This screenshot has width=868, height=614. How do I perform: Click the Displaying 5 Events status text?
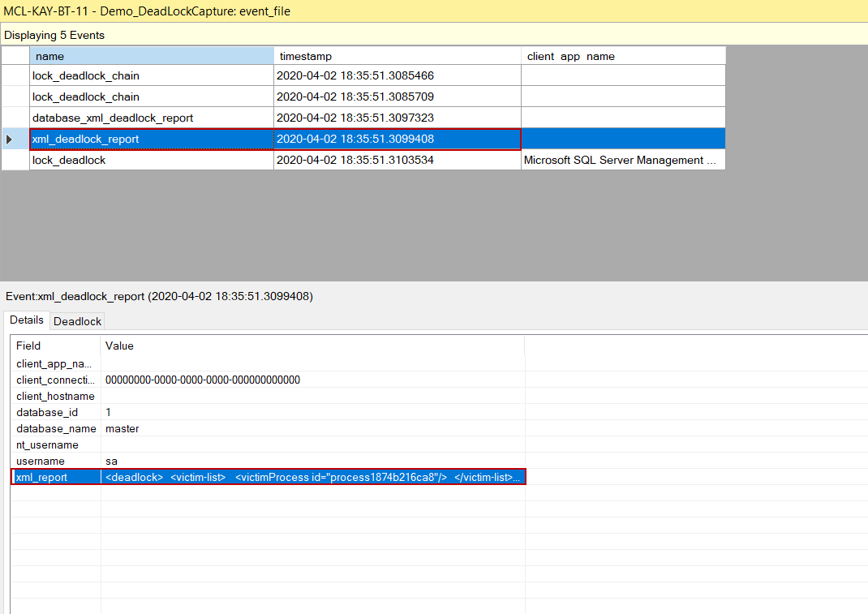pos(54,35)
